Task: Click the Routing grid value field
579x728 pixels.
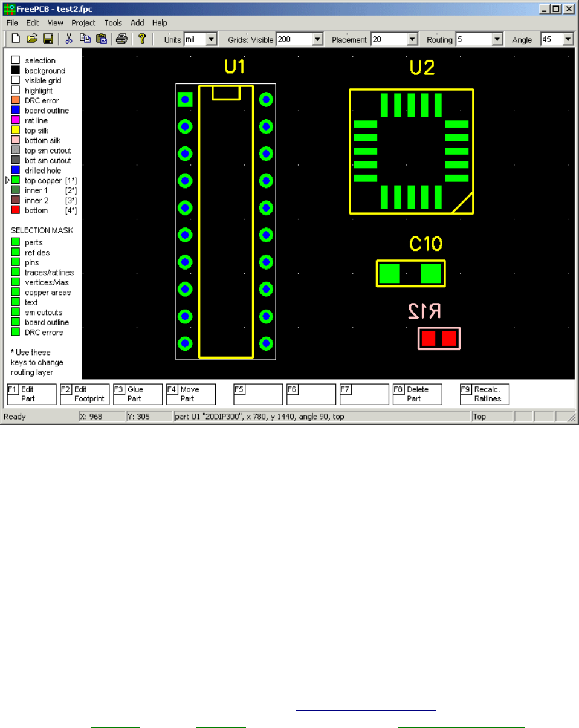Action: [x=474, y=39]
